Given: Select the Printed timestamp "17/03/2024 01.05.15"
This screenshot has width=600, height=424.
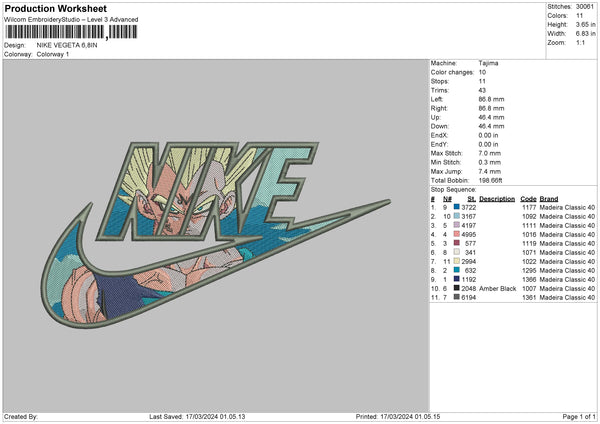Looking at the screenshot, I should coord(410,417).
